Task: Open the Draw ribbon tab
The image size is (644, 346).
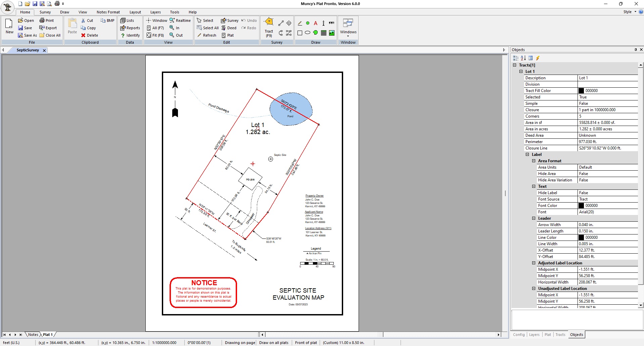Action: point(64,12)
